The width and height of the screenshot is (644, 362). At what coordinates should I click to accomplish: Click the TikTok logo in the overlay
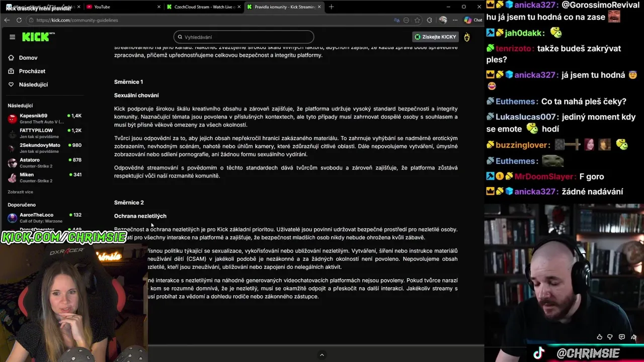click(x=539, y=353)
